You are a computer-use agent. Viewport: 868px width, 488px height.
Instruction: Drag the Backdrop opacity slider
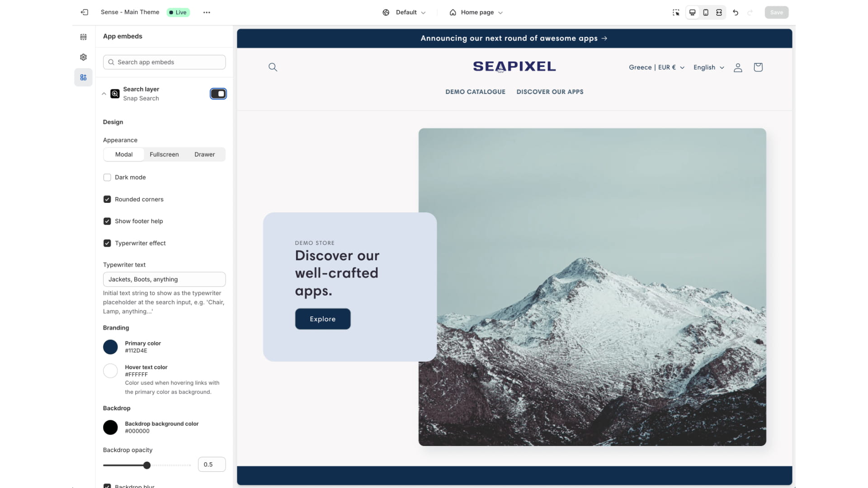point(146,465)
